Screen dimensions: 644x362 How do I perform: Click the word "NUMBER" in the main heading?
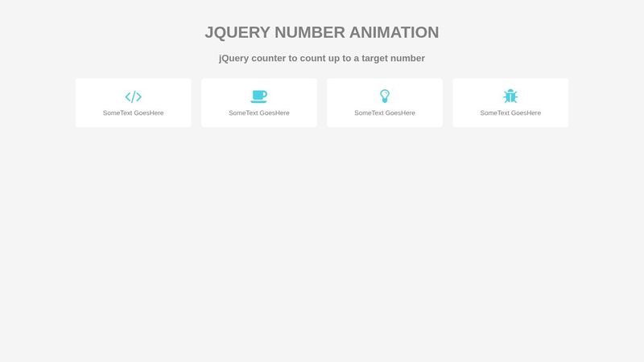tap(309, 32)
